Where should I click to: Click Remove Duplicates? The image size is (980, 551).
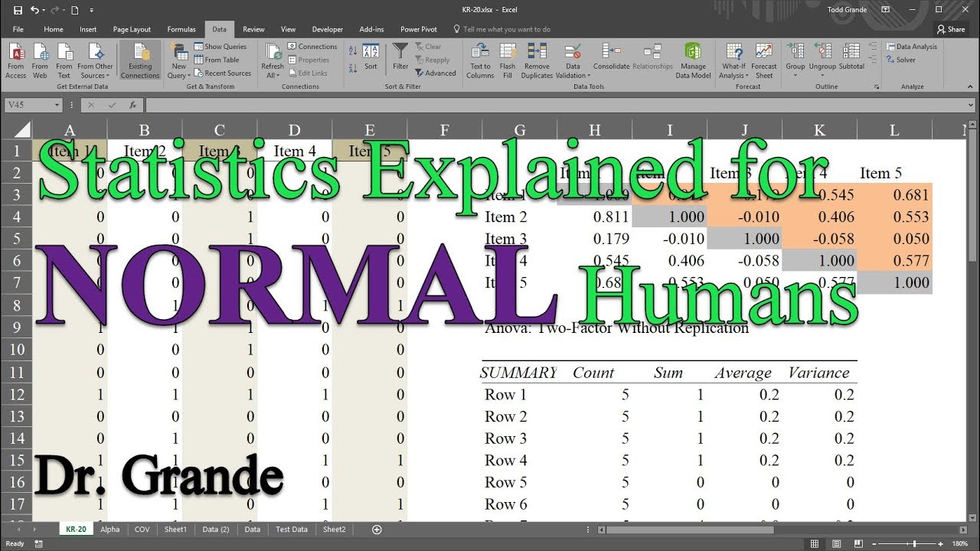pyautogui.click(x=537, y=60)
